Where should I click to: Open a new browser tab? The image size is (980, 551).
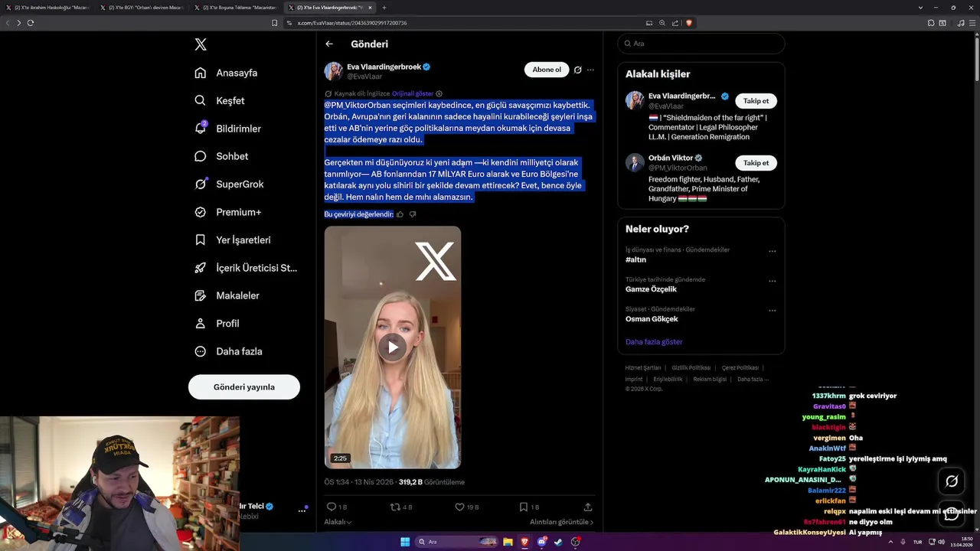click(384, 8)
